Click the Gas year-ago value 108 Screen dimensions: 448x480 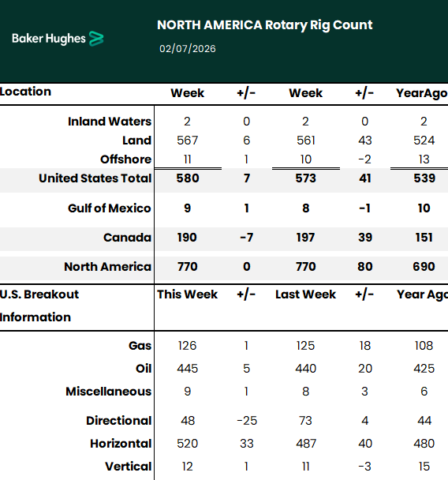click(424, 346)
